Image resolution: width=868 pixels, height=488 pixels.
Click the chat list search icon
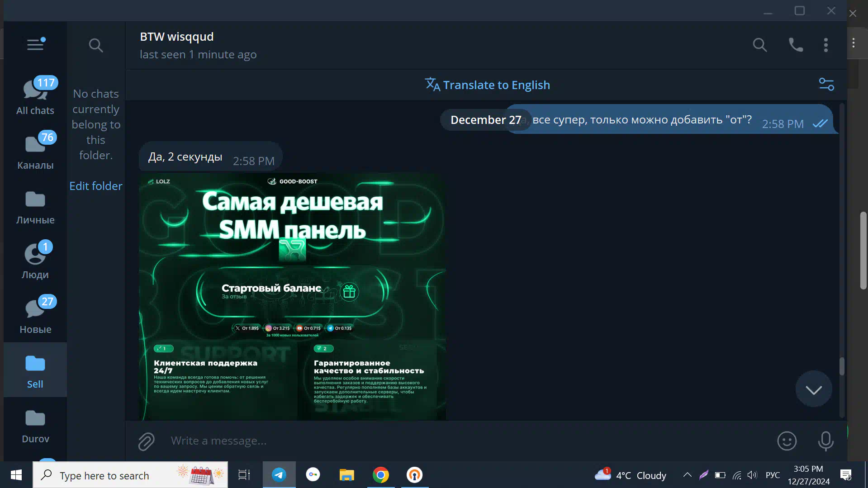[x=96, y=45]
